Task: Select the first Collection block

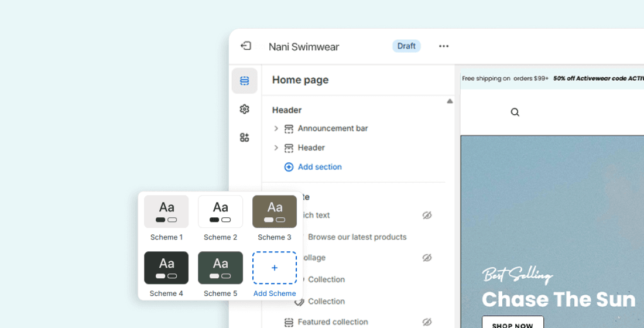Action: coord(326,279)
